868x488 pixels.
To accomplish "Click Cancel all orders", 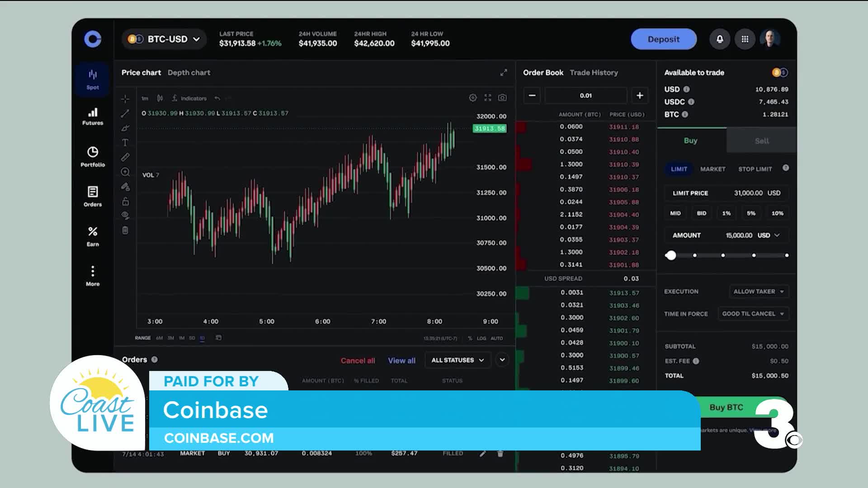I will [x=358, y=360].
